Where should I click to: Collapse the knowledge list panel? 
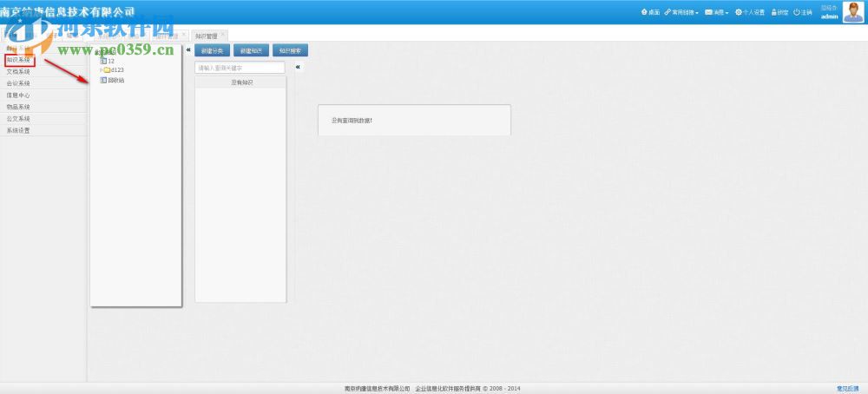click(298, 67)
